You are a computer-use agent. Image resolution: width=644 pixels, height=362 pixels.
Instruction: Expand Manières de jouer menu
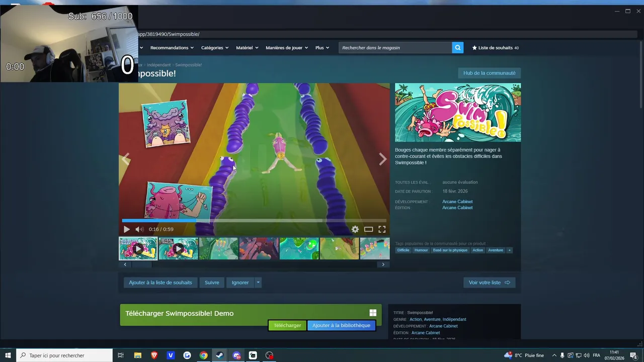click(x=287, y=48)
